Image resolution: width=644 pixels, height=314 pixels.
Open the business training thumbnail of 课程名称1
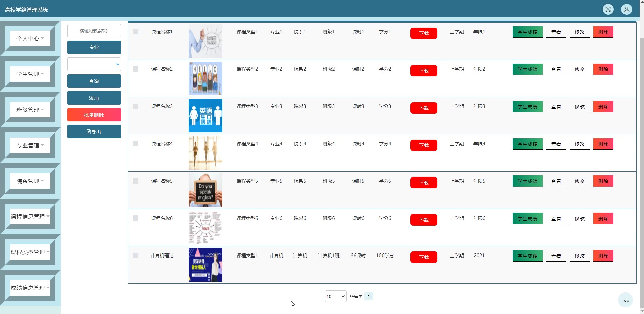[x=205, y=41]
